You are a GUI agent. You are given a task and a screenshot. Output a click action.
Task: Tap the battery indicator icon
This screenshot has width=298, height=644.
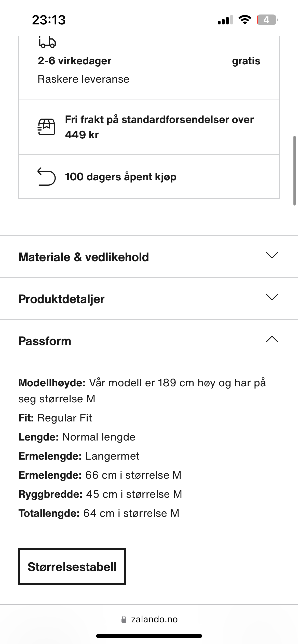267,20
